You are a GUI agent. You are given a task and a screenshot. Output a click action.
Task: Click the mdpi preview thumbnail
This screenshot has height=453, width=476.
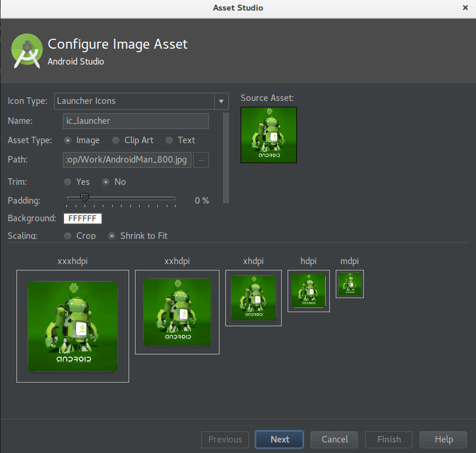pos(350,284)
